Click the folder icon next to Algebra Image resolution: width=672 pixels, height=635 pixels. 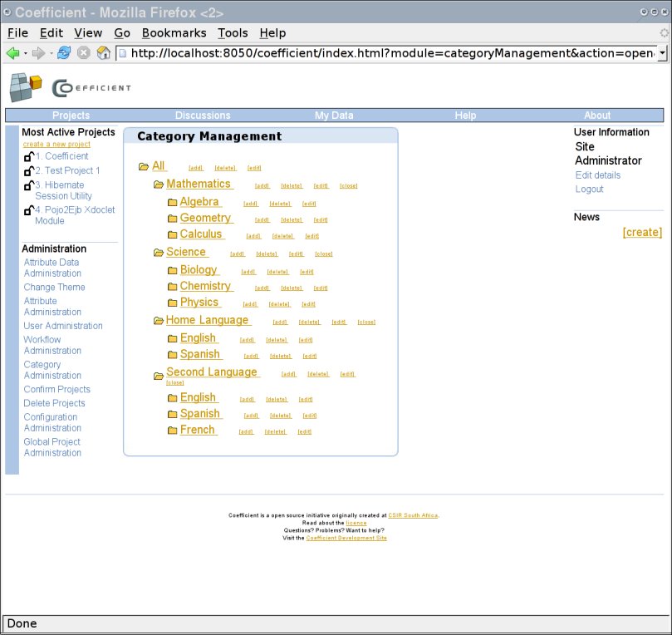tap(173, 202)
